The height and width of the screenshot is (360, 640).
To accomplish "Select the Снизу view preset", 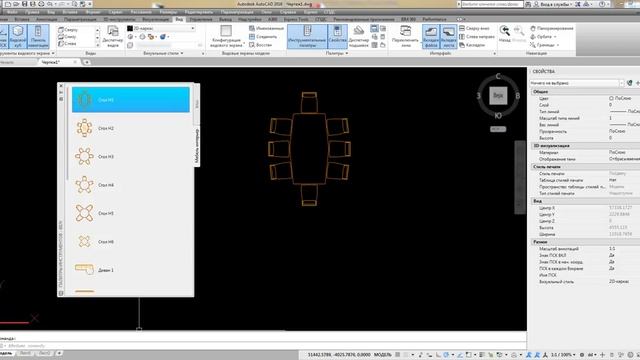I will [68, 36].
